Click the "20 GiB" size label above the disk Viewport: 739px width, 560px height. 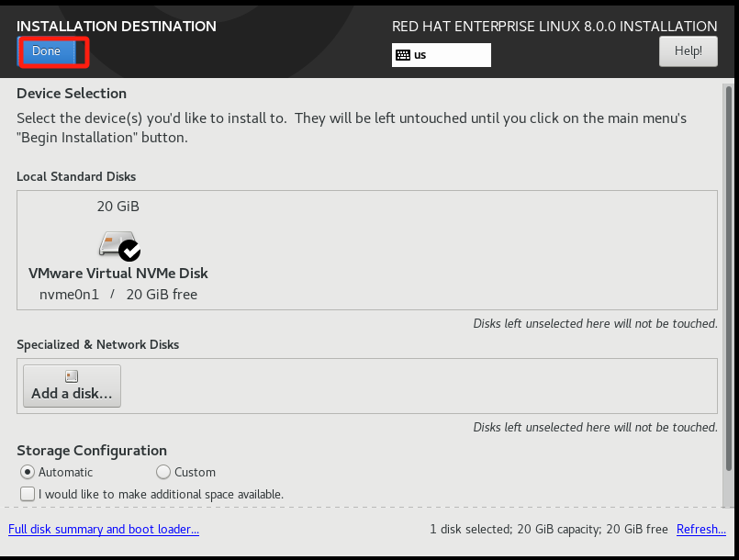(118, 207)
